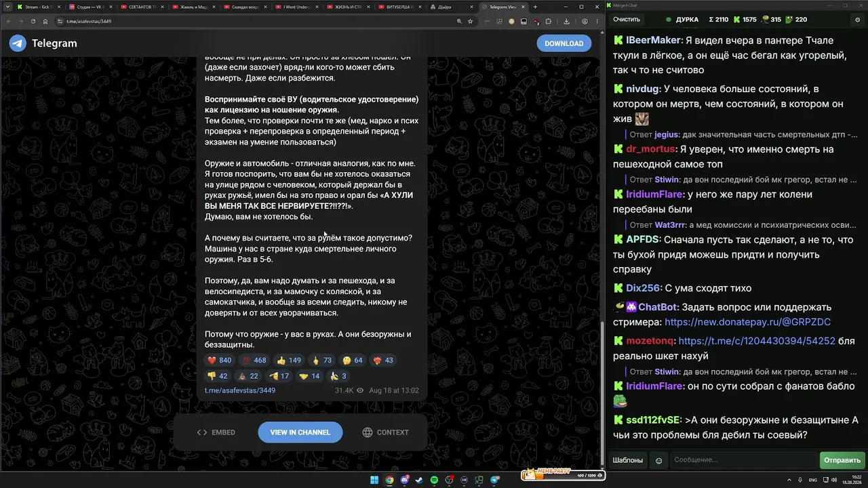Click Очистить to clear the chat
868x488 pixels.
(x=627, y=20)
